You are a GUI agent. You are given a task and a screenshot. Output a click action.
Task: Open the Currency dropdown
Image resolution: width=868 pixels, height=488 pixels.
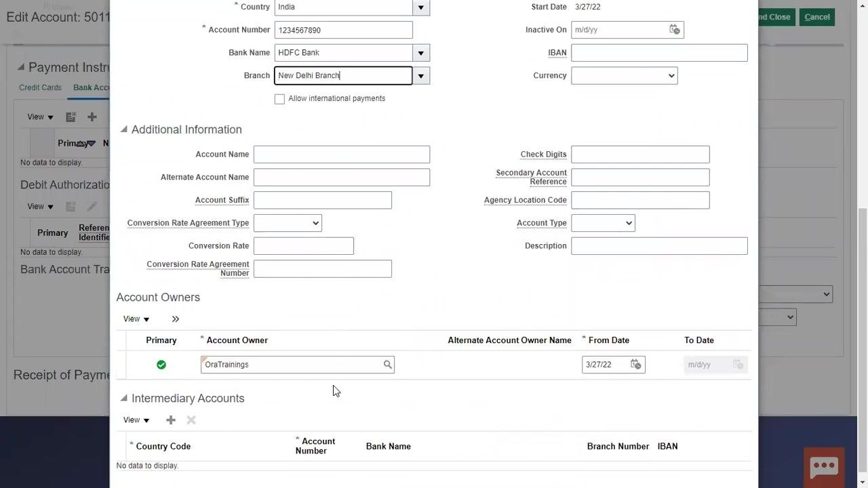click(624, 76)
